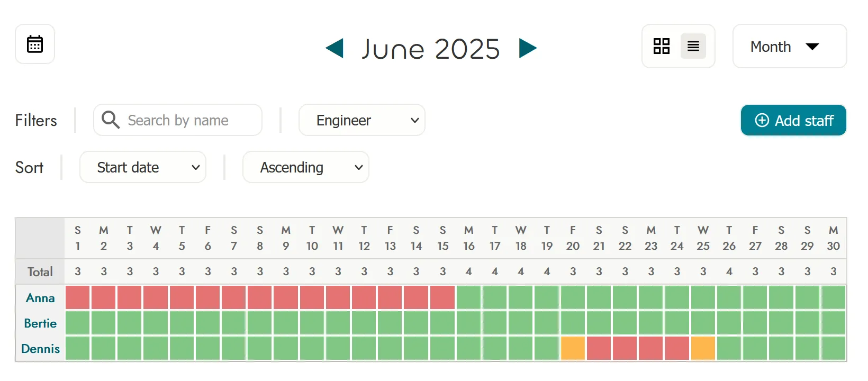The height and width of the screenshot is (381, 868).
Task: Open the Start date sort dropdown
Action: 142,167
